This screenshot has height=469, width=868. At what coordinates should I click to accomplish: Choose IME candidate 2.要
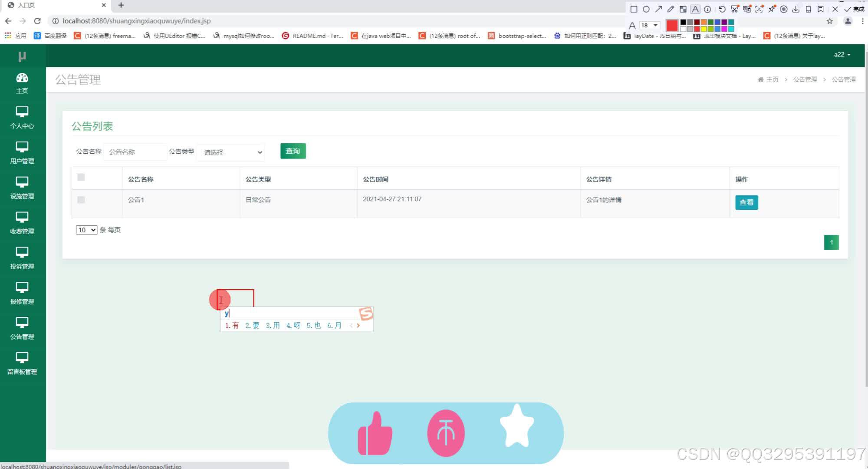(x=252, y=325)
